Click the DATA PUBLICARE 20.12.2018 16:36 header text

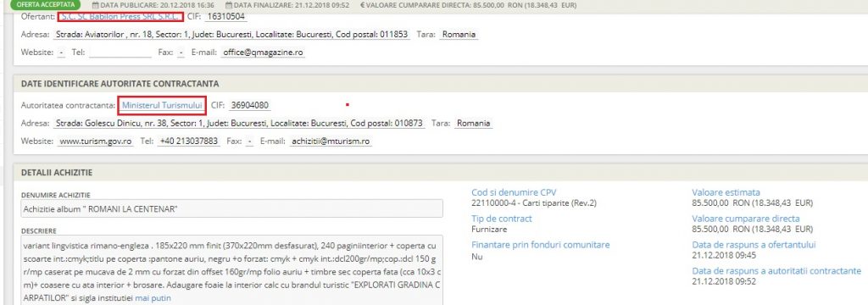158,5
